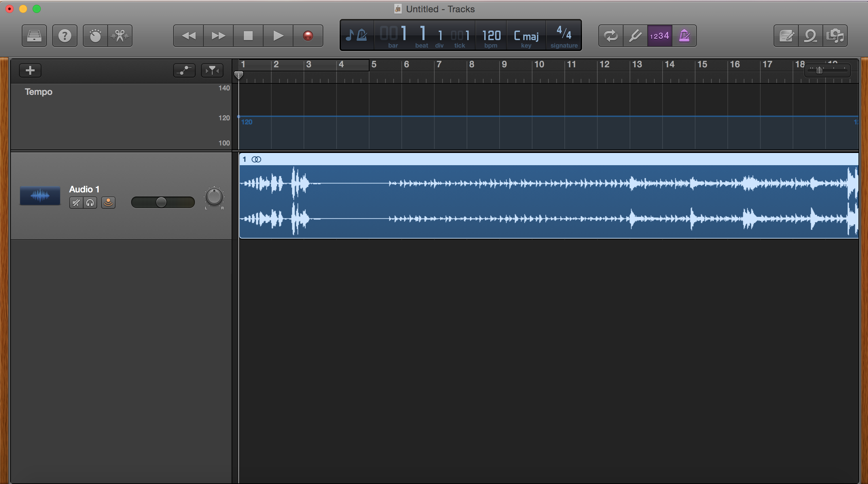
Task: Disable the Count-in 1234 button
Action: point(659,36)
